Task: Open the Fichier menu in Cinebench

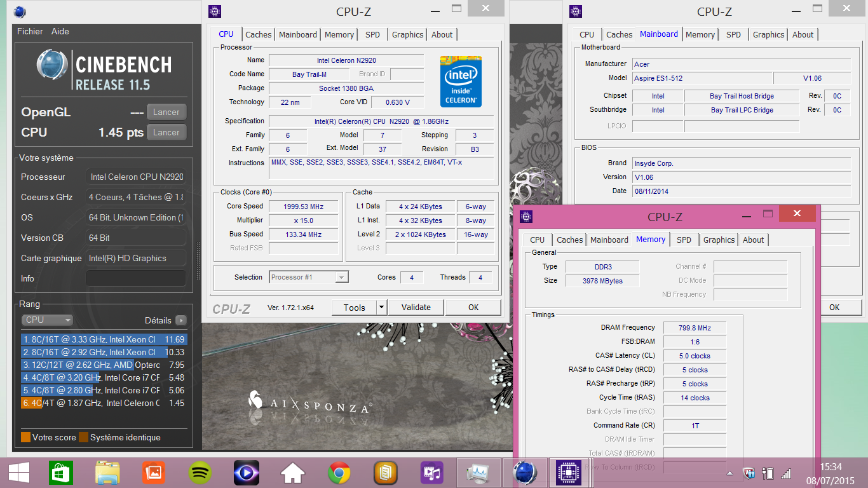Action: click(x=30, y=31)
